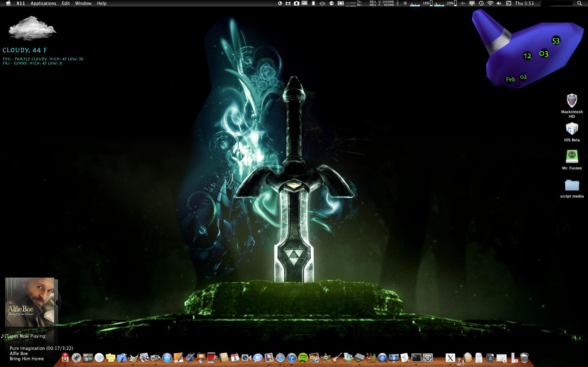Open HandBrake pineapple icon in Dock
588x367 pixels.
[371, 358]
